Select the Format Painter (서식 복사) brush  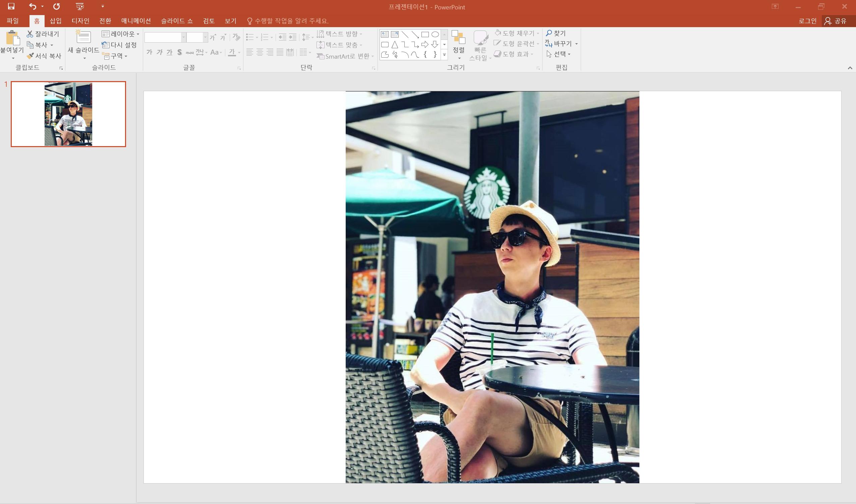point(31,56)
